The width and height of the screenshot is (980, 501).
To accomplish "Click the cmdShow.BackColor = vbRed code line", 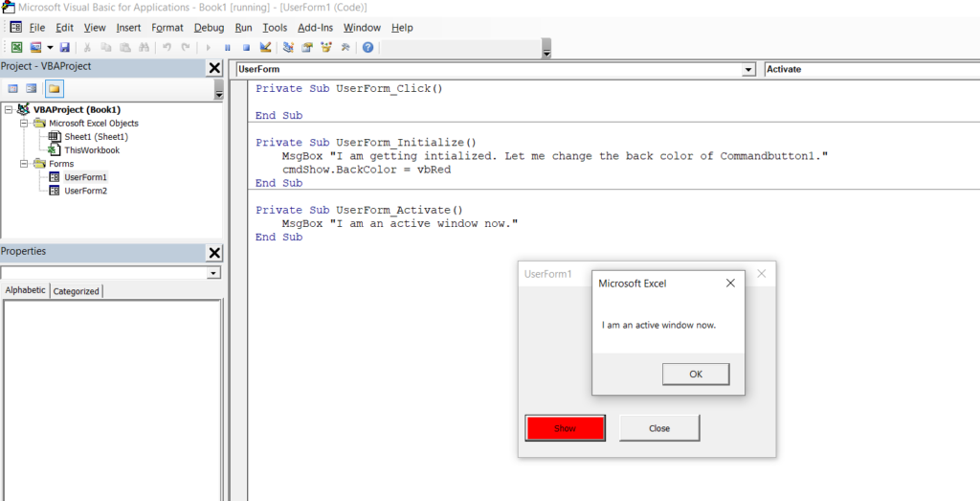I will click(367, 170).
